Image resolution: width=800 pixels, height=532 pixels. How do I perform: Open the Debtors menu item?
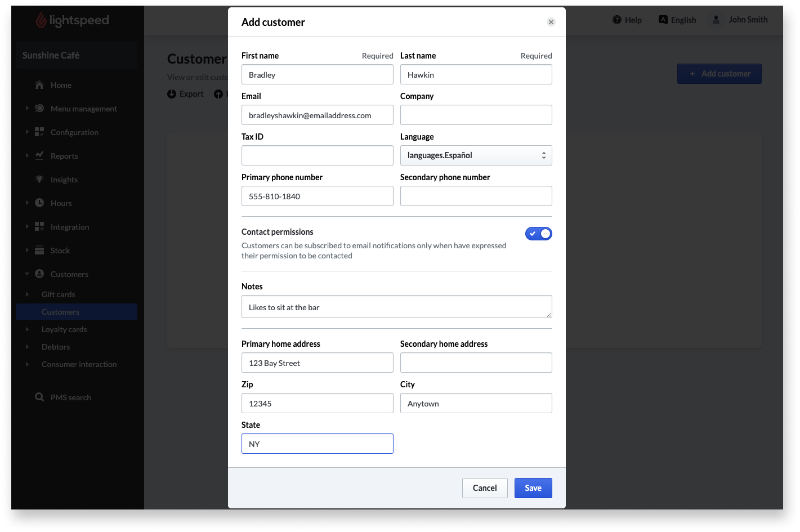[56, 347]
